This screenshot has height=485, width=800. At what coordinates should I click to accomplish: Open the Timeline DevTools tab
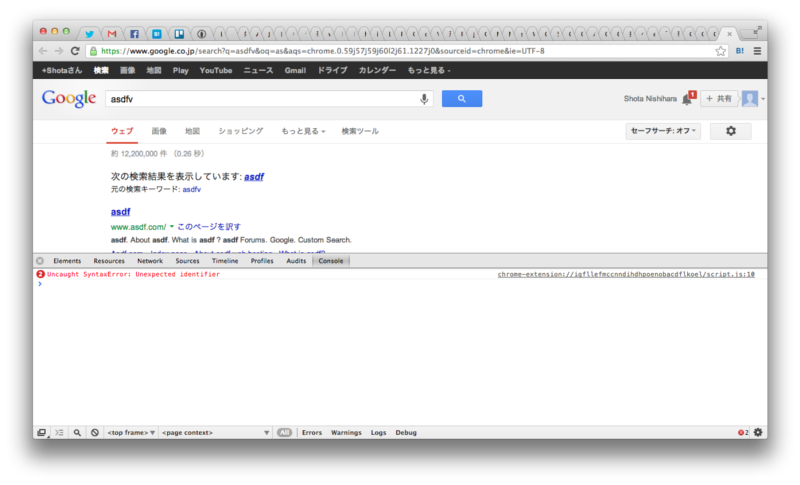(x=225, y=261)
